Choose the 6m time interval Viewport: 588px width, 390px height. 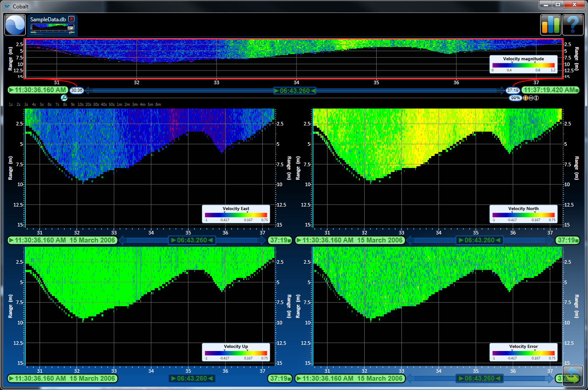coord(158,105)
